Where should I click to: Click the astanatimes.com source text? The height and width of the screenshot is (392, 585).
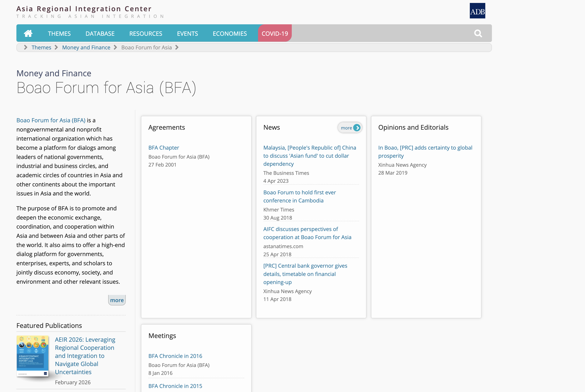(283, 246)
